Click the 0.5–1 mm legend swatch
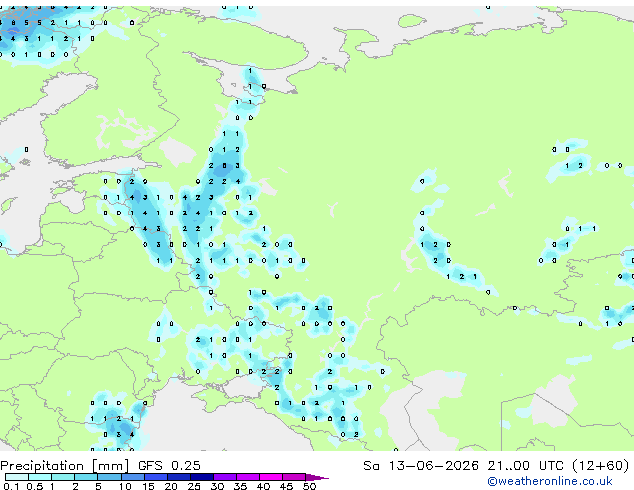Screen dimensions: 634x490 [x=40, y=477]
